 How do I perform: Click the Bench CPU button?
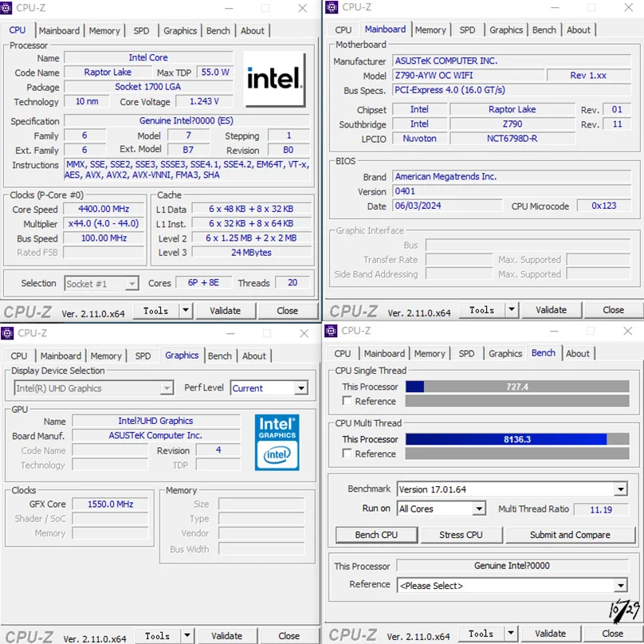tap(376, 535)
